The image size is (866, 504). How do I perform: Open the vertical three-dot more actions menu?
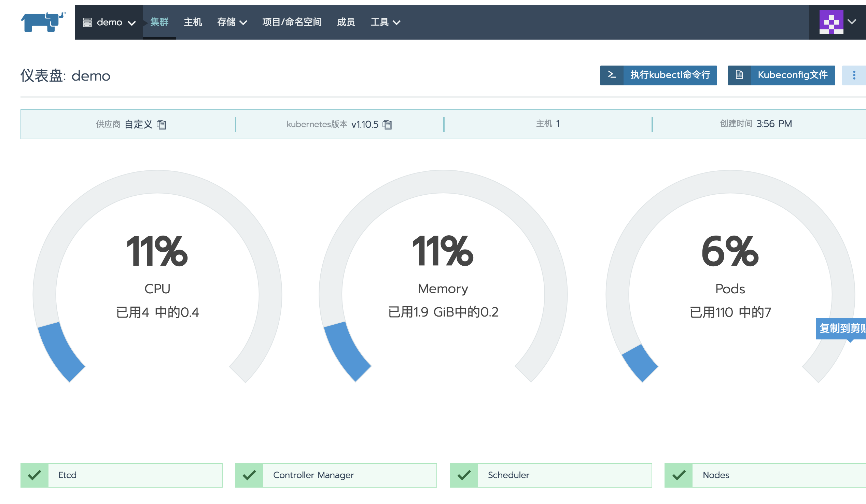tap(854, 75)
